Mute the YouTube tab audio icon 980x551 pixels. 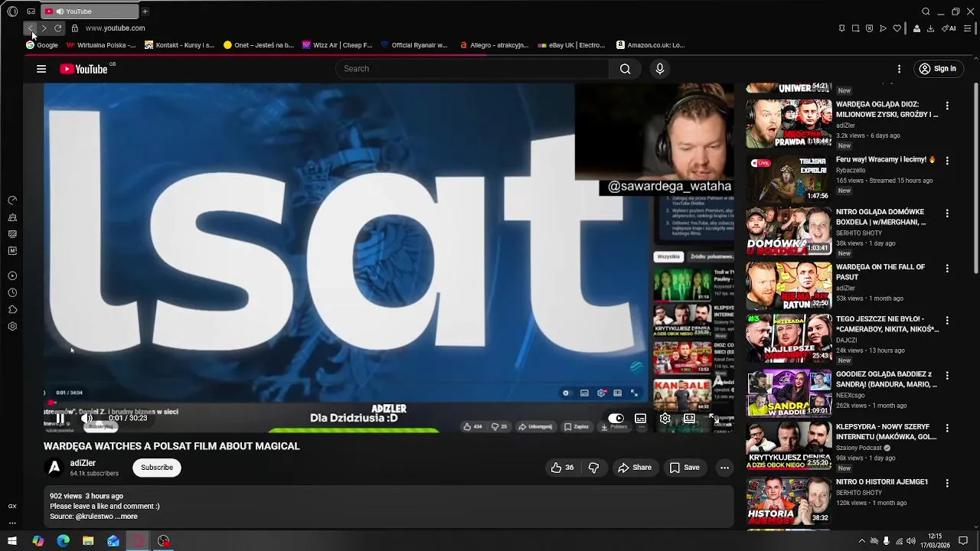[x=60, y=11]
